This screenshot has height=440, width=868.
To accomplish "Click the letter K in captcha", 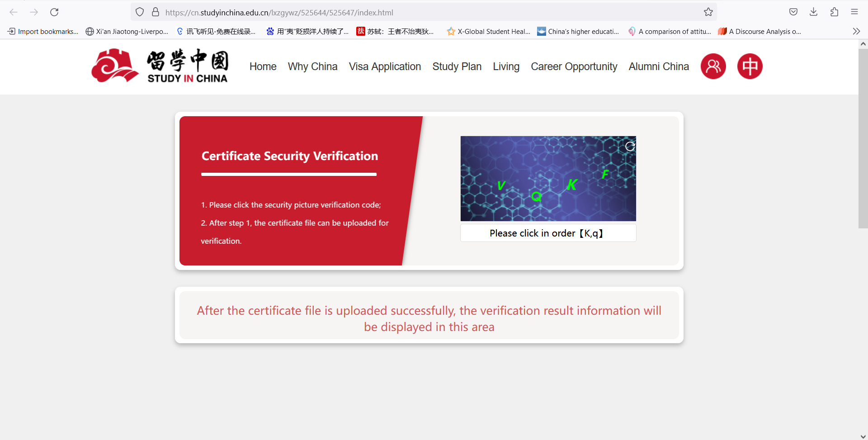I will pyautogui.click(x=572, y=185).
